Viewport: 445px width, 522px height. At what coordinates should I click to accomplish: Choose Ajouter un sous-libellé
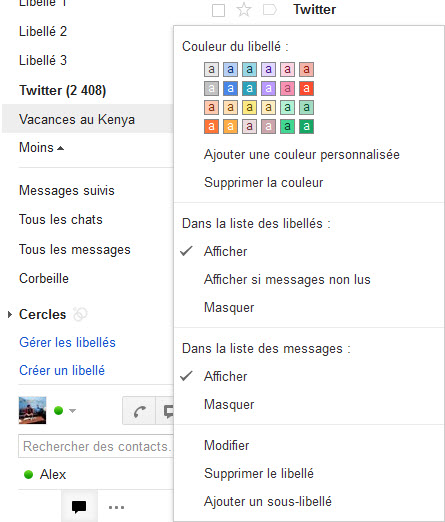click(x=268, y=501)
